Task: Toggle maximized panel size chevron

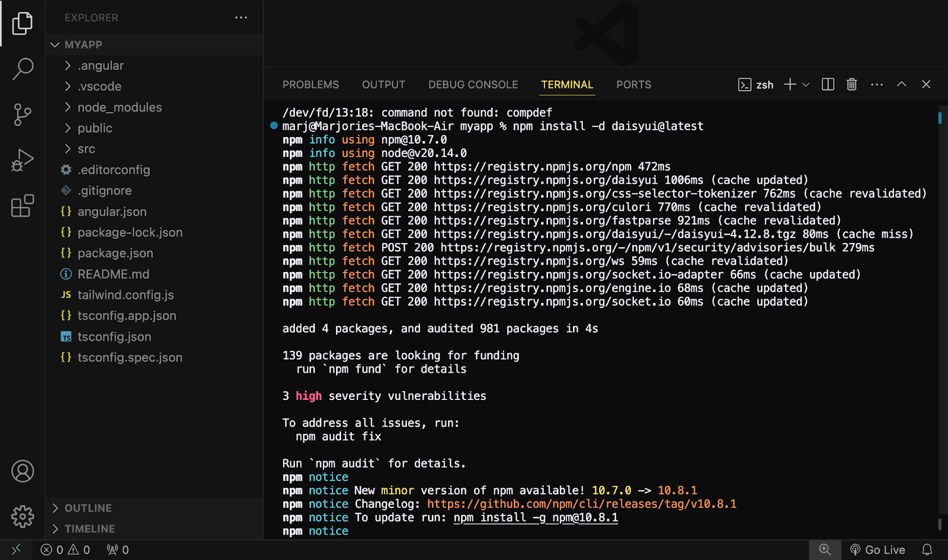Action: point(901,85)
